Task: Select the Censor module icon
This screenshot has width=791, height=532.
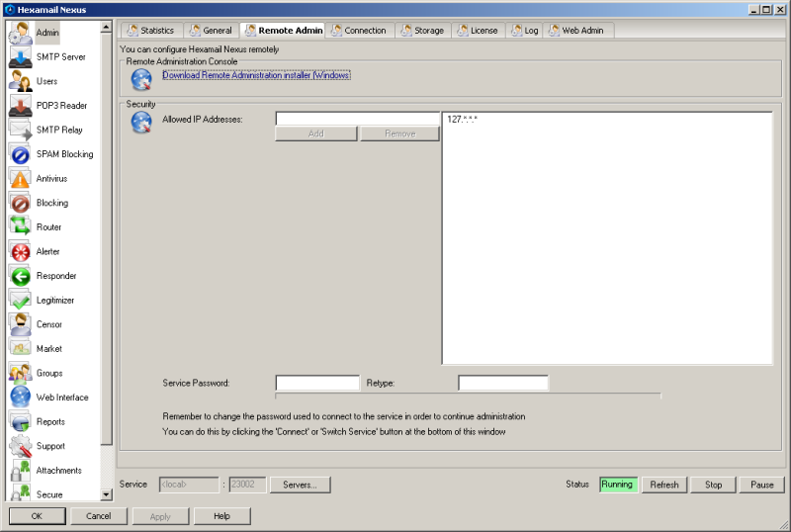Action: coord(20,324)
